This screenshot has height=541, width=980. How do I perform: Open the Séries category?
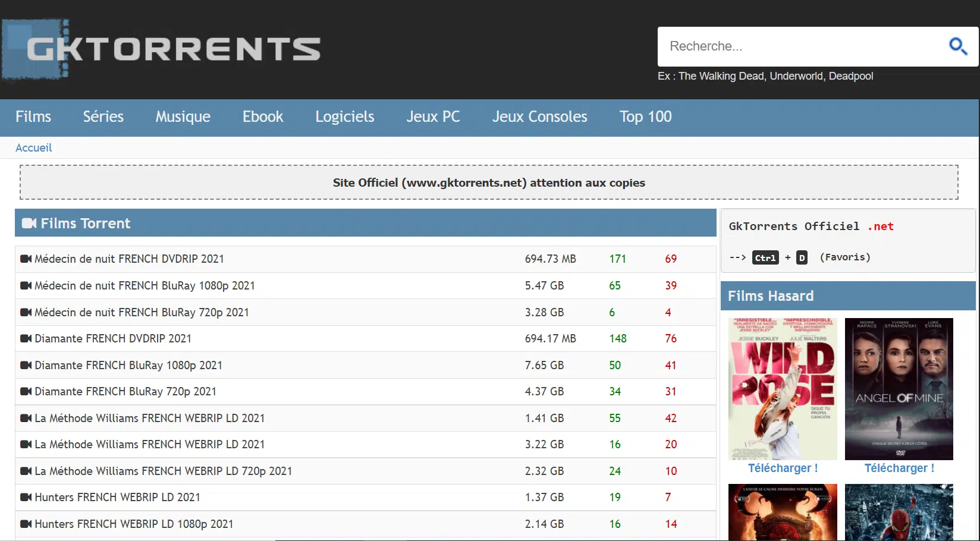tap(103, 117)
